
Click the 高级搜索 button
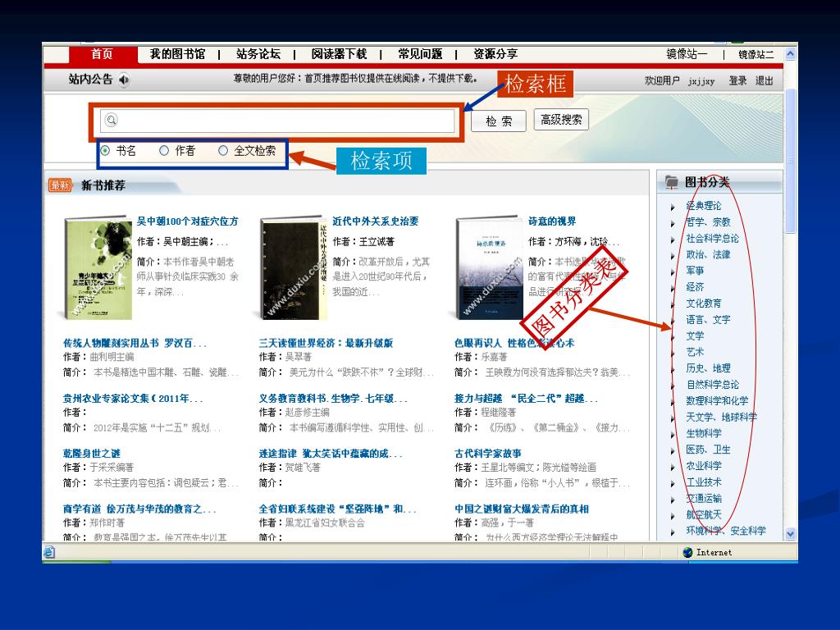click(561, 120)
